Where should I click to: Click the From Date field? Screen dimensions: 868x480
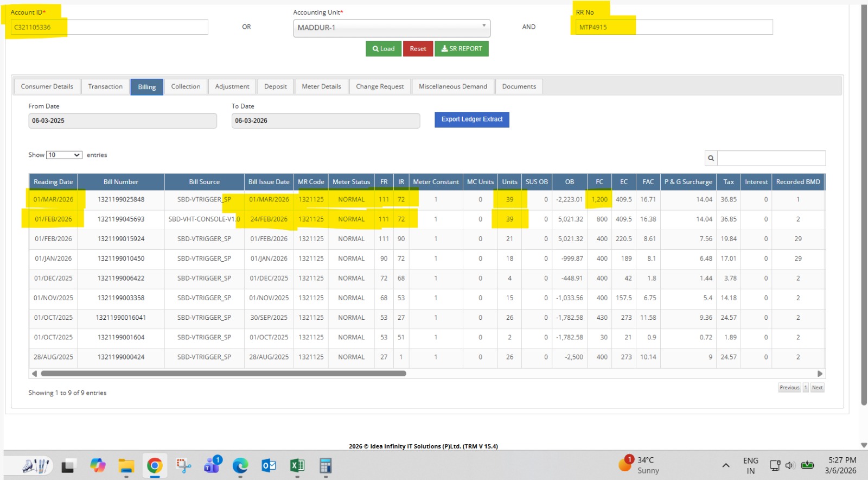[x=122, y=121]
